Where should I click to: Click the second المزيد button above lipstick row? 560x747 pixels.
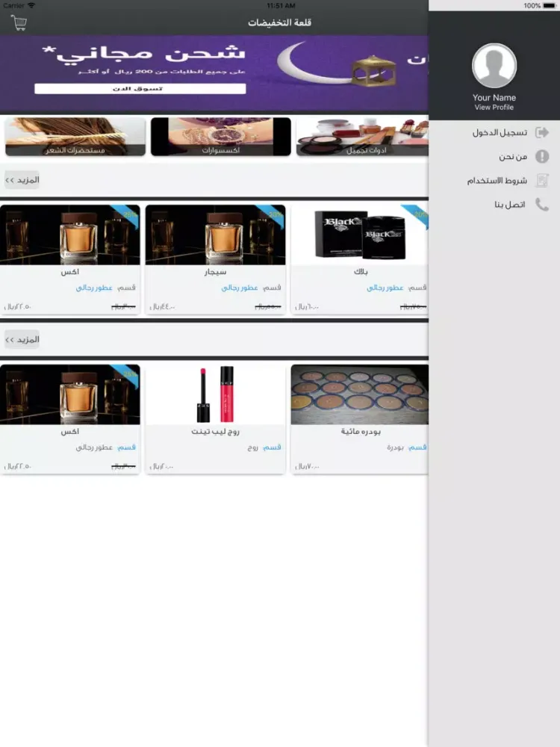pos(22,339)
